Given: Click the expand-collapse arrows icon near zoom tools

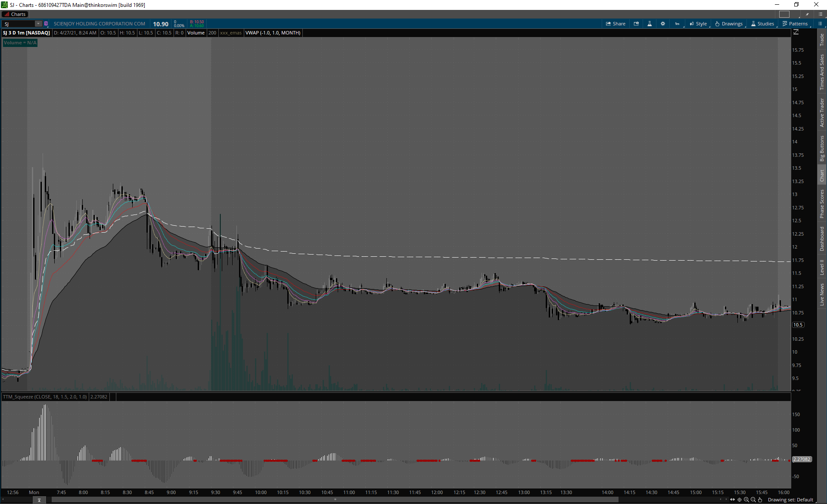Looking at the screenshot, I should [732, 500].
